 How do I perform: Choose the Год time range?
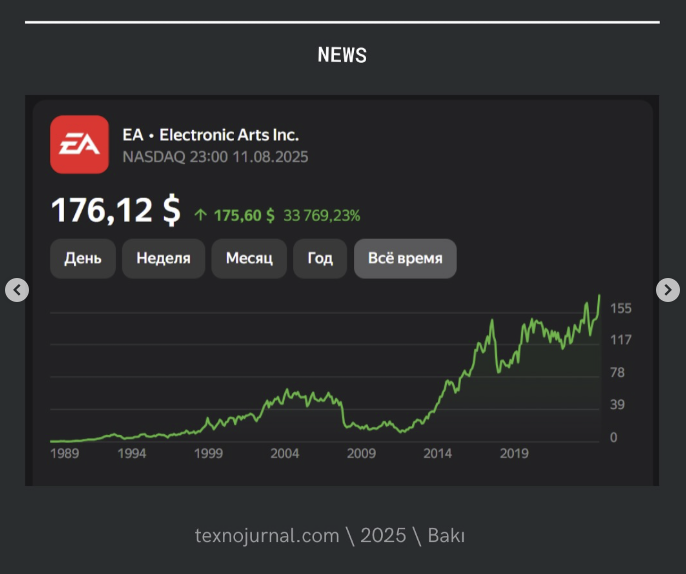point(320,259)
